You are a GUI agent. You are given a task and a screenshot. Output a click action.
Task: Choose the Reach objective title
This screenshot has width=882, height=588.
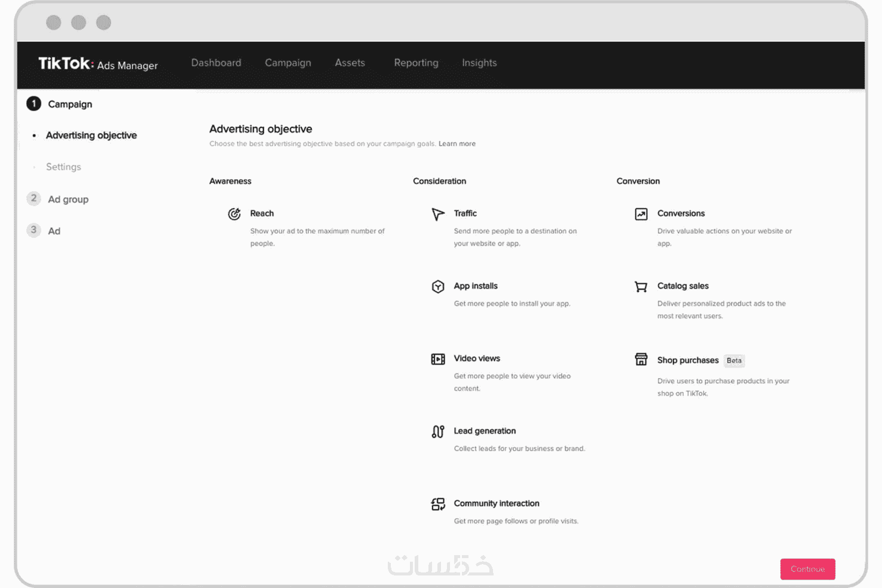262,213
